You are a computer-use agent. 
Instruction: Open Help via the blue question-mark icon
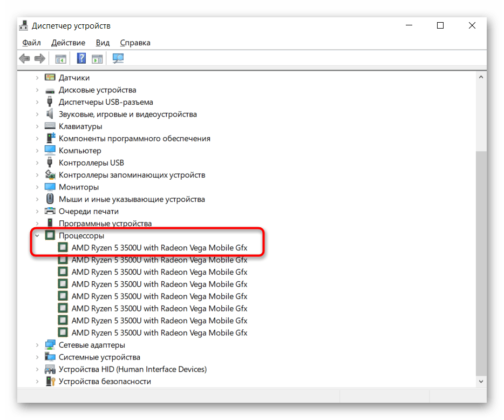(x=81, y=58)
